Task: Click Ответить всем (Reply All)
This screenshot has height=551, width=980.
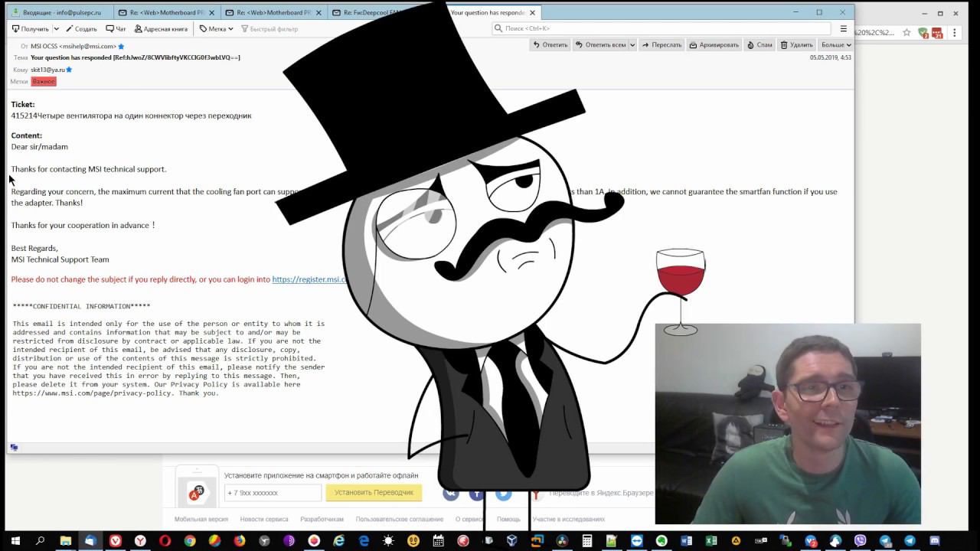Action: pos(600,45)
